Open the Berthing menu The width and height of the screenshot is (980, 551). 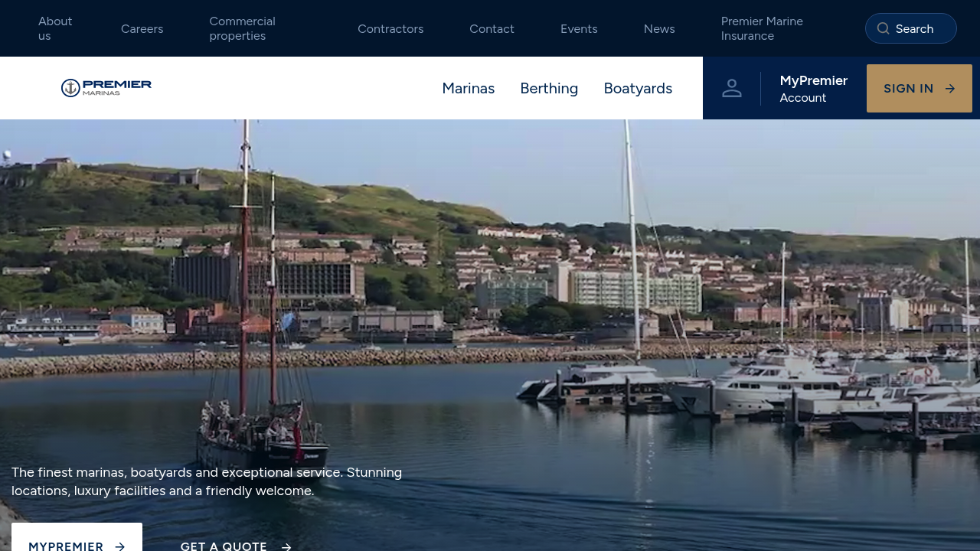(549, 88)
